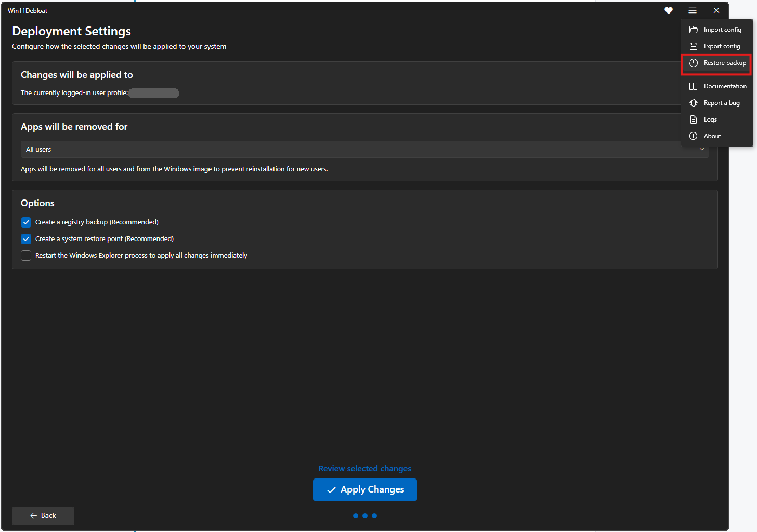
Task: Click the Win11Debloat title text
Action: [x=28, y=10]
